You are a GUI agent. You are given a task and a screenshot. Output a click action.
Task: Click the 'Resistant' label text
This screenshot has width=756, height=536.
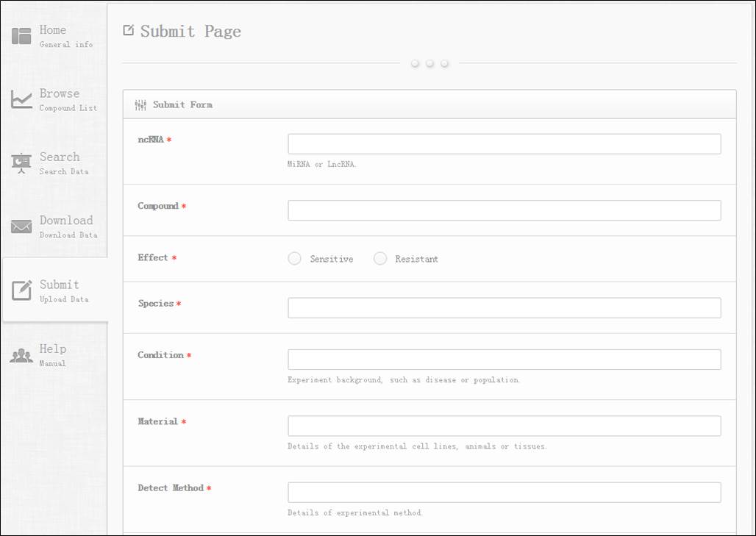click(416, 260)
